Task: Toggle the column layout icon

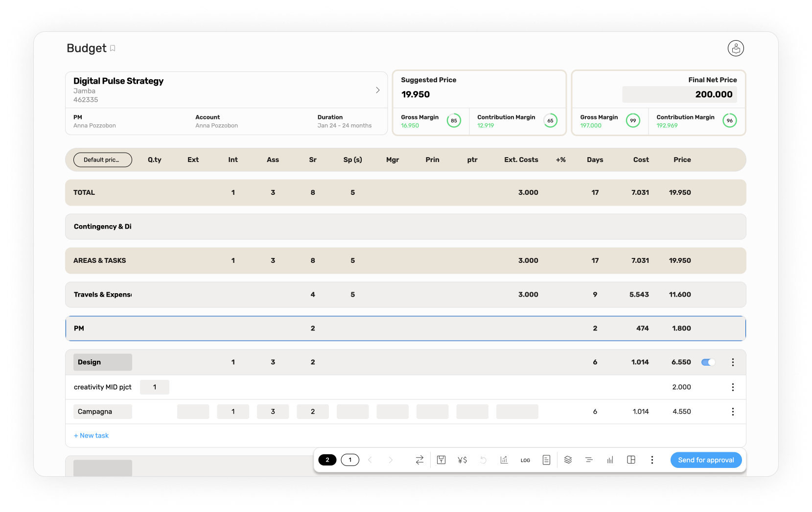Action: click(x=631, y=460)
